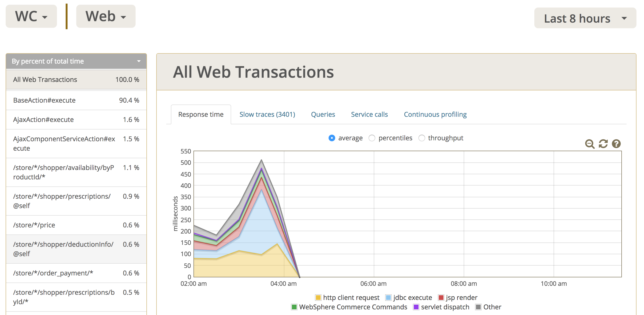Switch to the Queries tab
This screenshot has width=644, height=315.
point(323,114)
